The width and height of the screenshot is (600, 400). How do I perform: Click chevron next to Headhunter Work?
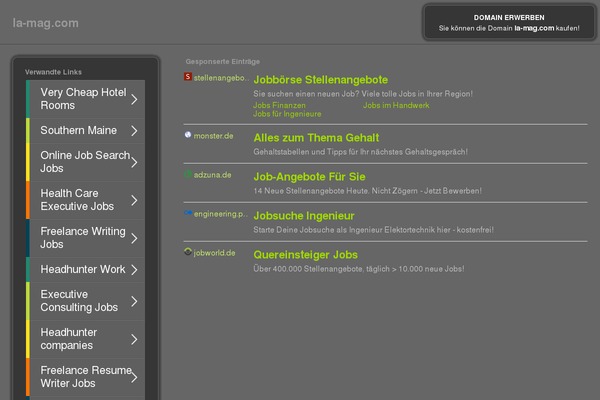tap(134, 270)
